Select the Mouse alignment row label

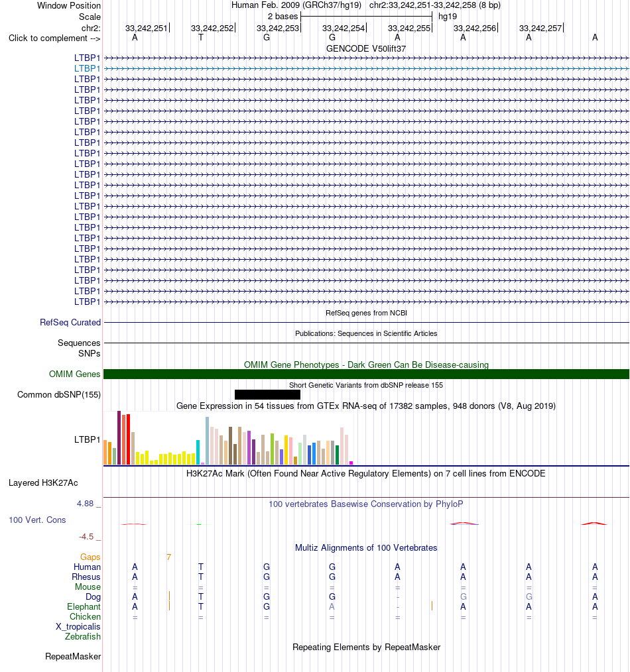point(88,587)
